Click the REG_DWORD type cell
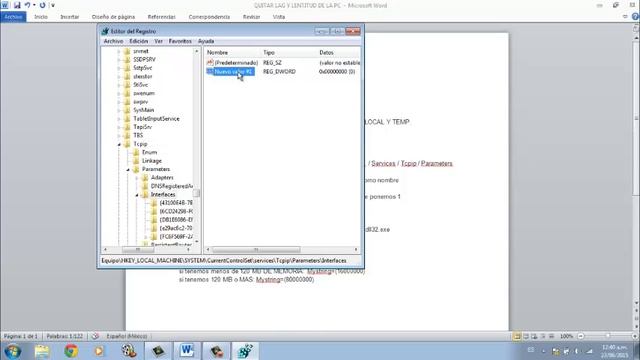 coord(279,71)
